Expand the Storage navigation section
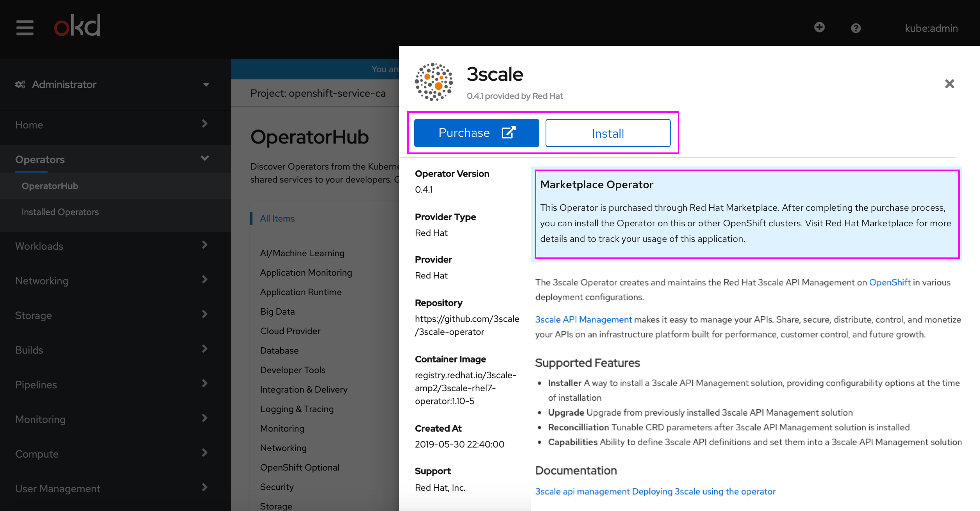980x511 pixels. (111, 315)
